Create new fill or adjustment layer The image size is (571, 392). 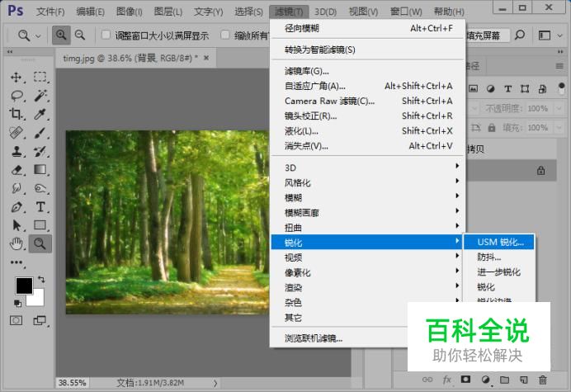[485, 380]
